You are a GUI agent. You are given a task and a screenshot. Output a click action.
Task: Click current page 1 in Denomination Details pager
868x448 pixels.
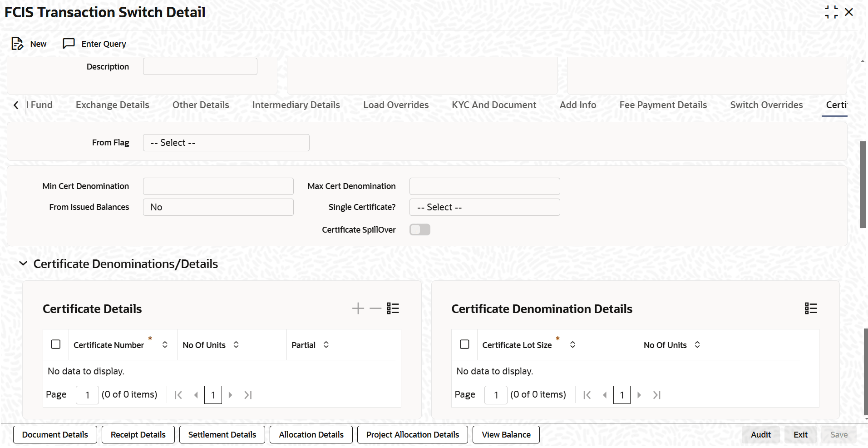622,395
